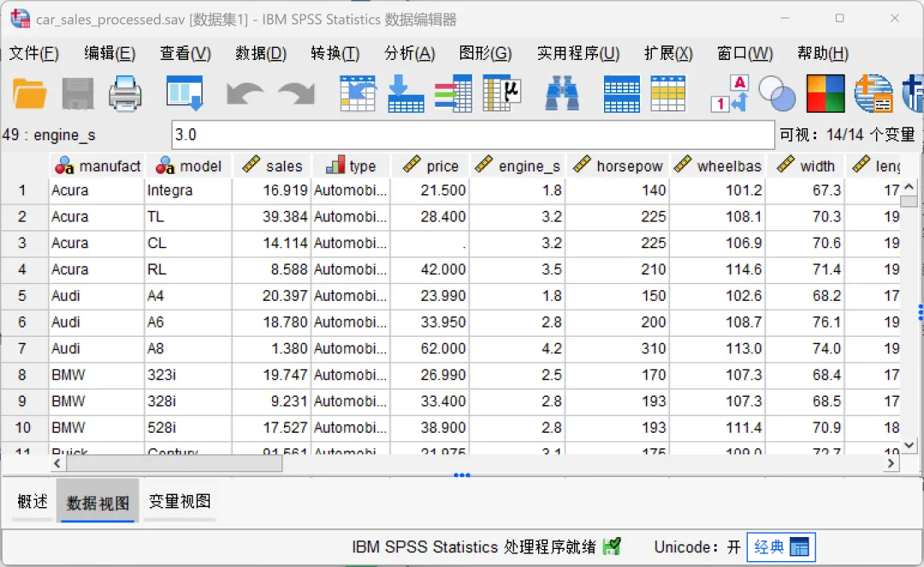Click the Insert variable toolbar icon
924x567 pixels.
point(668,93)
